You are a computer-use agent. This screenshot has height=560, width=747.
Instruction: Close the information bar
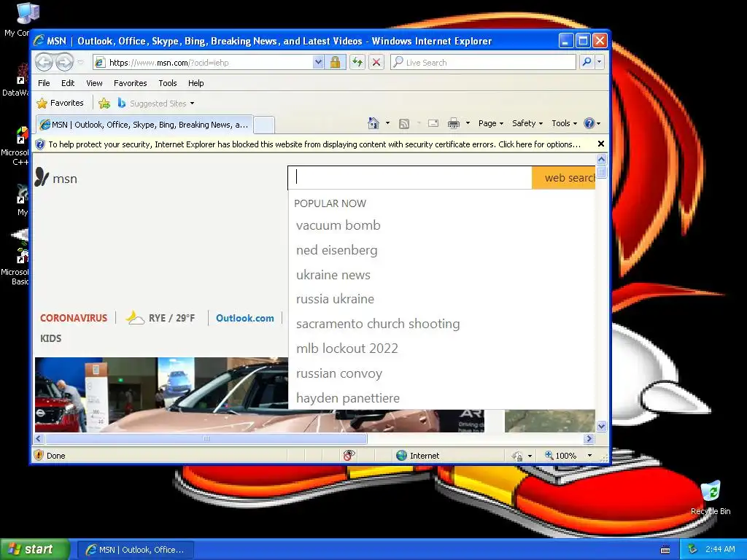point(601,144)
